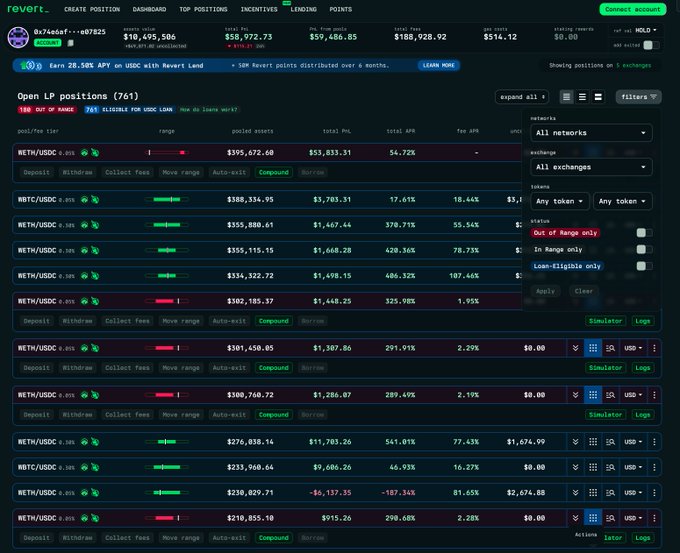
Task: Click the revert logo
Action: coord(28,9)
